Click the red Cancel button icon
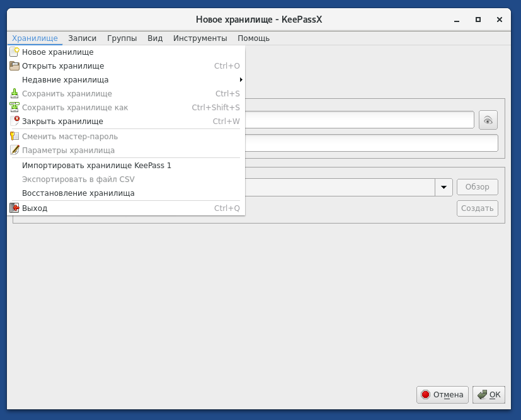The image size is (521, 420). [x=425, y=395]
